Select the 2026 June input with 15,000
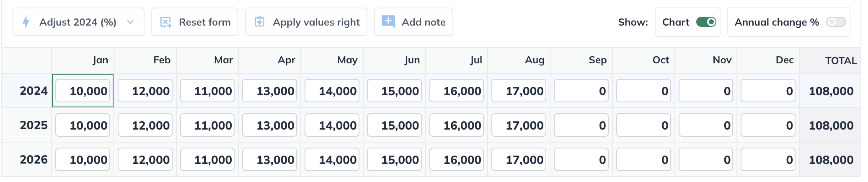The height and width of the screenshot is (182, 868). click(394, 159)
